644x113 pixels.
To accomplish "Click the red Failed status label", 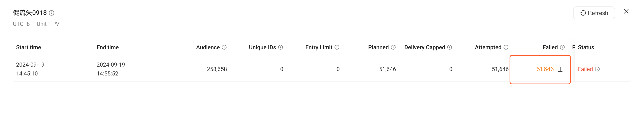I will (585, 69).
